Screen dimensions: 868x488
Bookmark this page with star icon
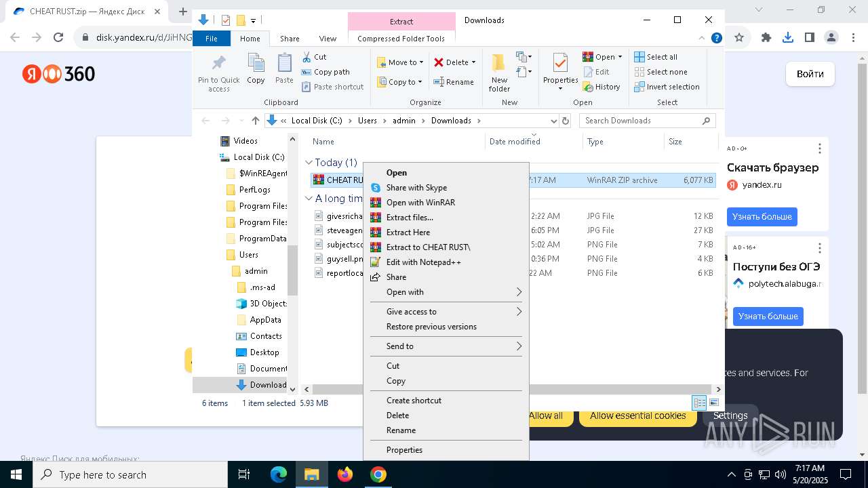(x=739, y=38)
